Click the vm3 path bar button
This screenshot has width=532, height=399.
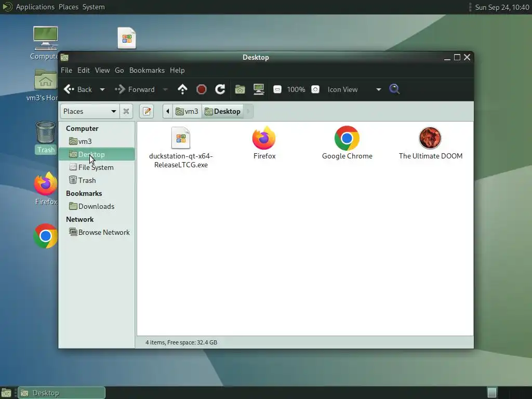pyautogui.click(x=187, y=111)
